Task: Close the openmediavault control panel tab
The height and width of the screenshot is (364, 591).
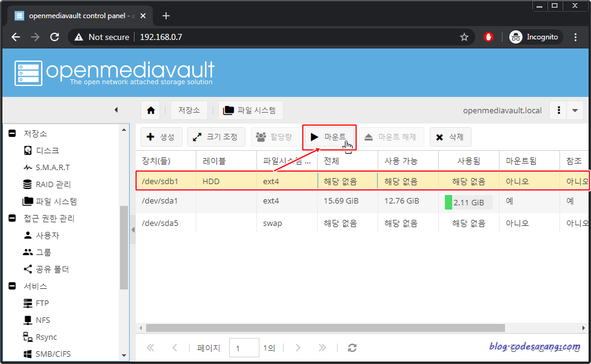Action: pyautogui.click(x=143, y=16)
